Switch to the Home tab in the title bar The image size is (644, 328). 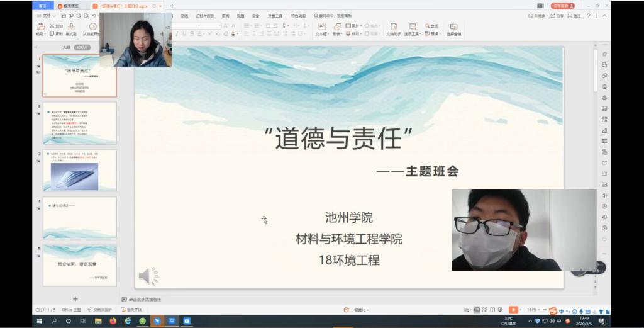(x=42, y=6)
